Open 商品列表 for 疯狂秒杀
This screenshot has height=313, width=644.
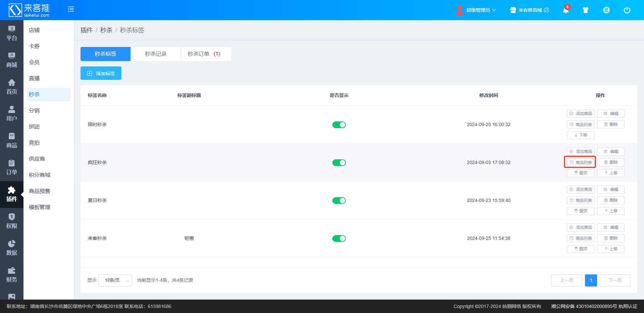(580, 162)
